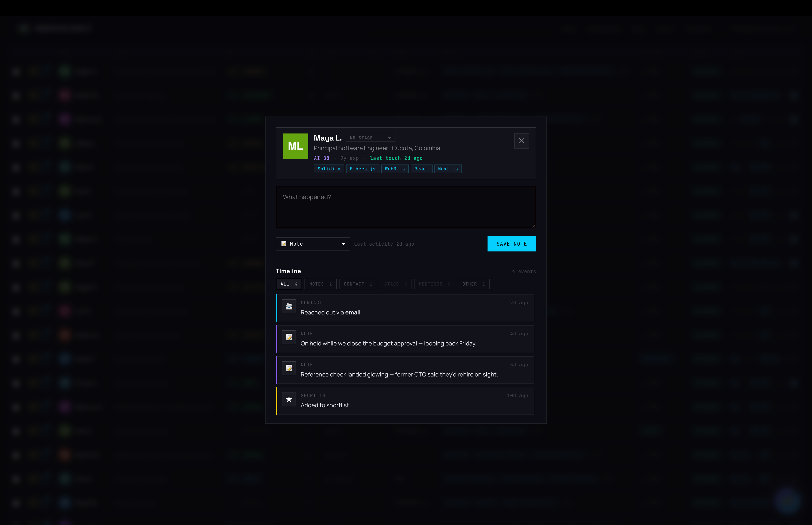Click the ML avatar thumbnail
Image resolution: width=812 pixels, height=525 pixels.
click(x=295, y=146)
